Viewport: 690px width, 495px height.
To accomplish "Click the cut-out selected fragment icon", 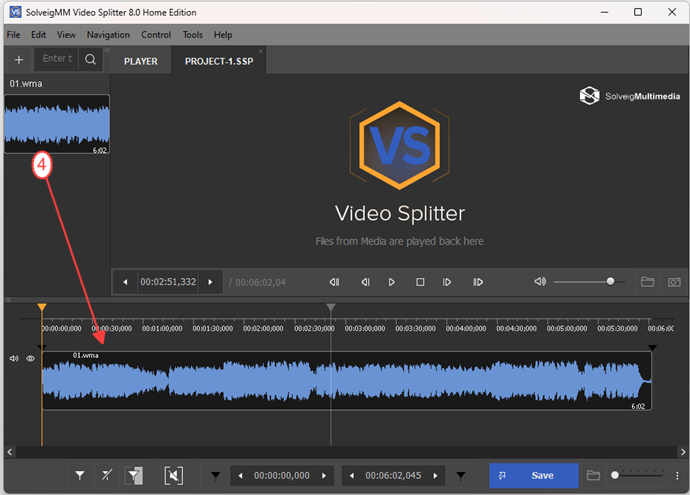I will point(174,475).
